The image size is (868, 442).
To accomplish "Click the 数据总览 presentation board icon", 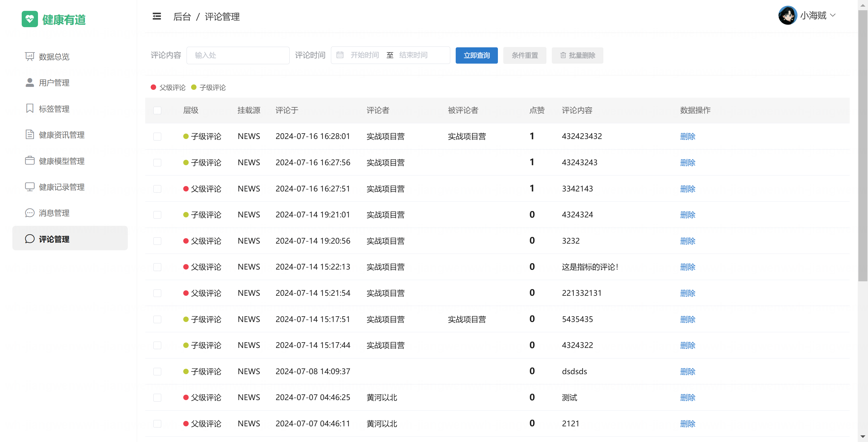I will point(30,56).
